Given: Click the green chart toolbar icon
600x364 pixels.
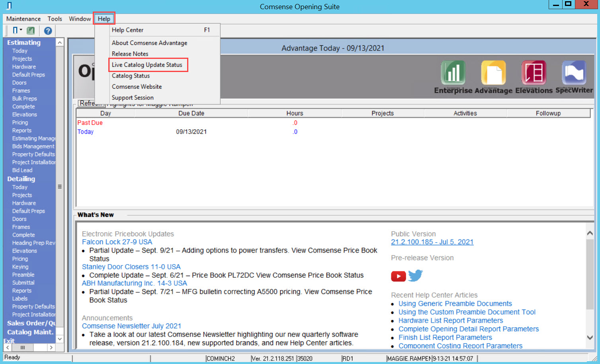Looking at the screenshot, I should pos(31,31).
